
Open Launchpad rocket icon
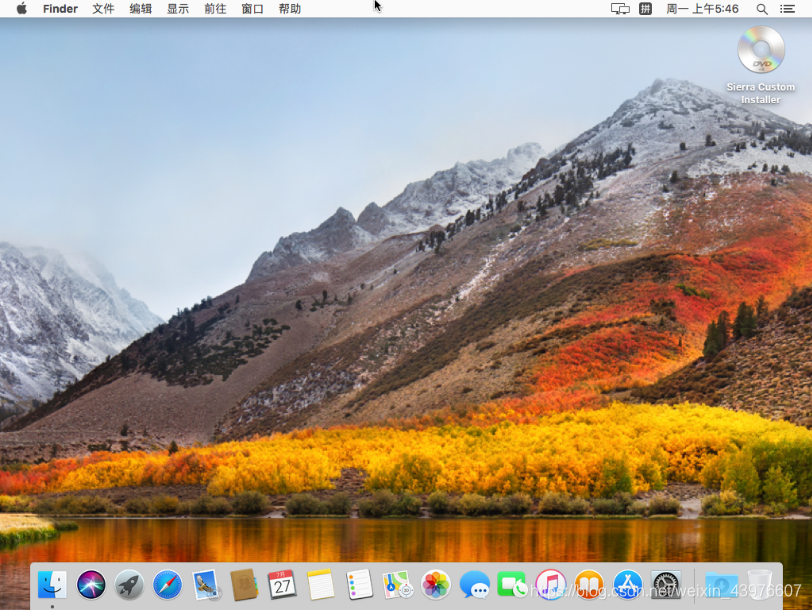129,585
